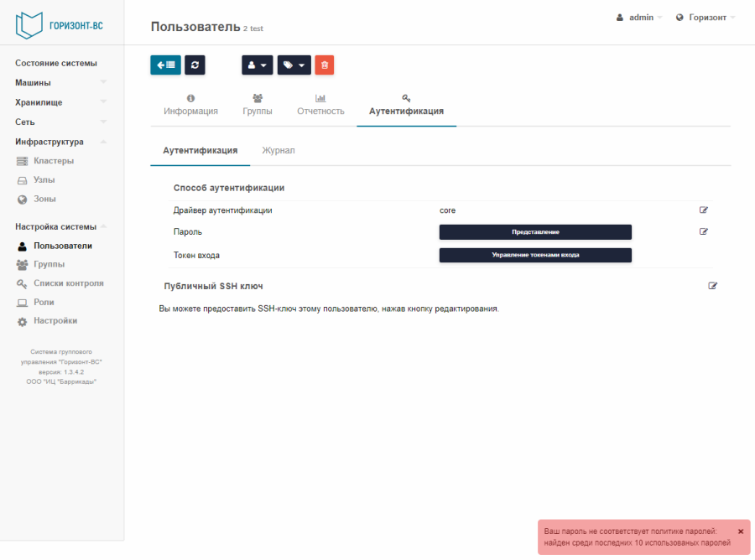Image resolution: width=755 pixels, height=560 pixels.
Task: Click the Настройки gear icon
Action: (22, 322)
